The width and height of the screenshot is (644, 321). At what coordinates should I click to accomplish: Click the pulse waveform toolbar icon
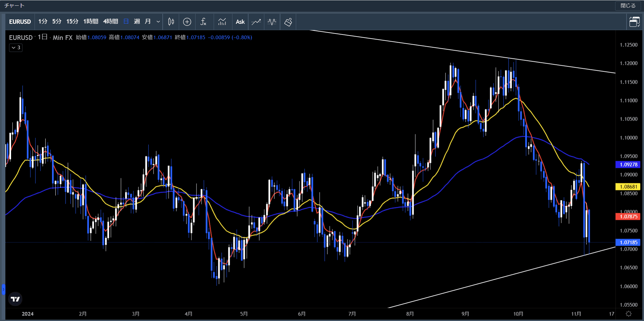(272, 22)
